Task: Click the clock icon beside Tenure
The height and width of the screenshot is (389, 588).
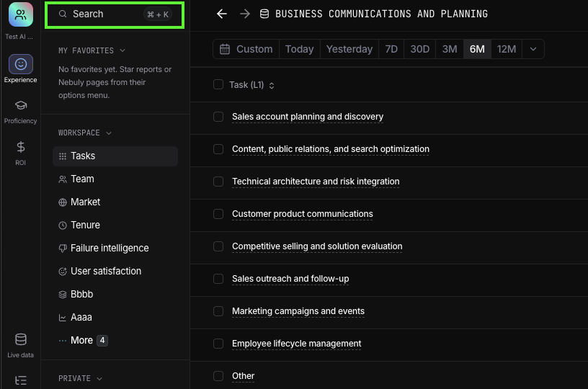Action: [63, 225]
